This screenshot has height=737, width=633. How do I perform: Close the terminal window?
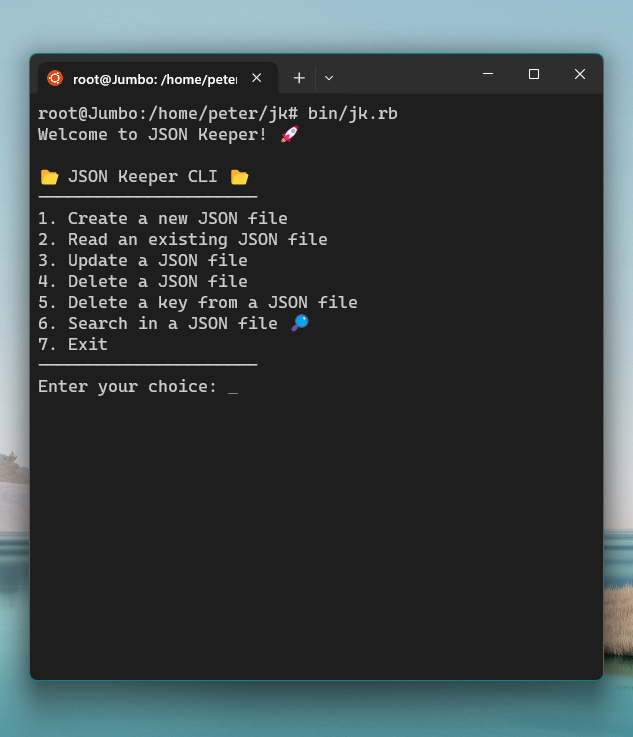tap(580, 74)
